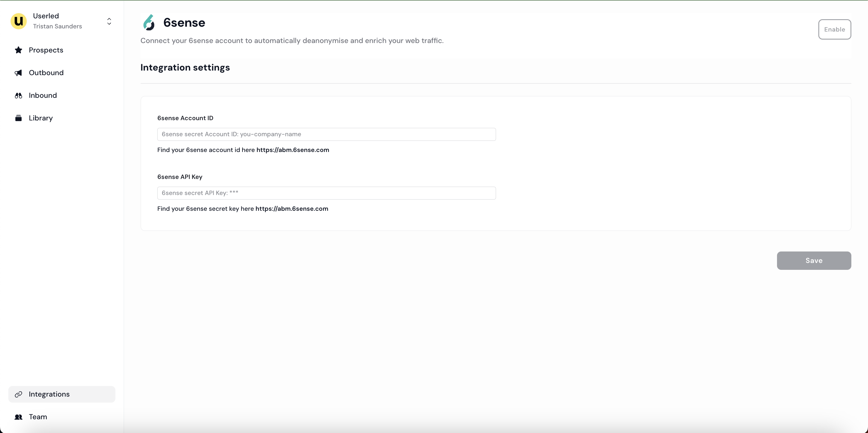Open the secret key abm.6sense.com link
The height and width of the screenshot is (433, 868).
(291, 209)
